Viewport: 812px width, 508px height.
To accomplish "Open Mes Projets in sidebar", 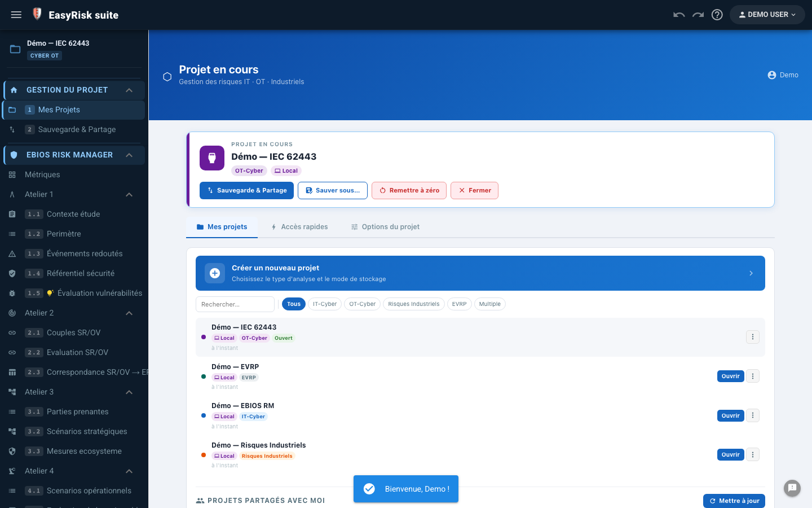I will tap(74, 110).
